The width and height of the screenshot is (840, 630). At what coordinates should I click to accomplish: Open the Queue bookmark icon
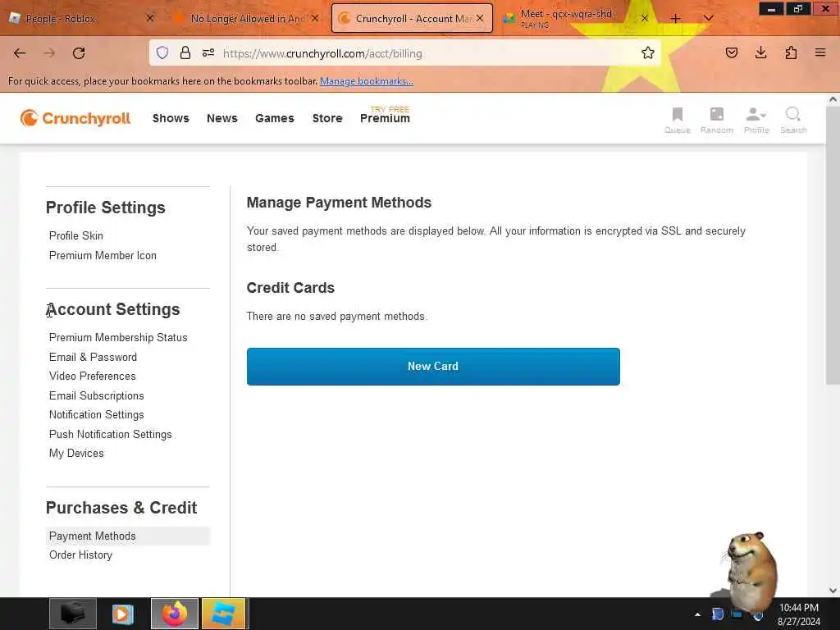pos(677,120)
